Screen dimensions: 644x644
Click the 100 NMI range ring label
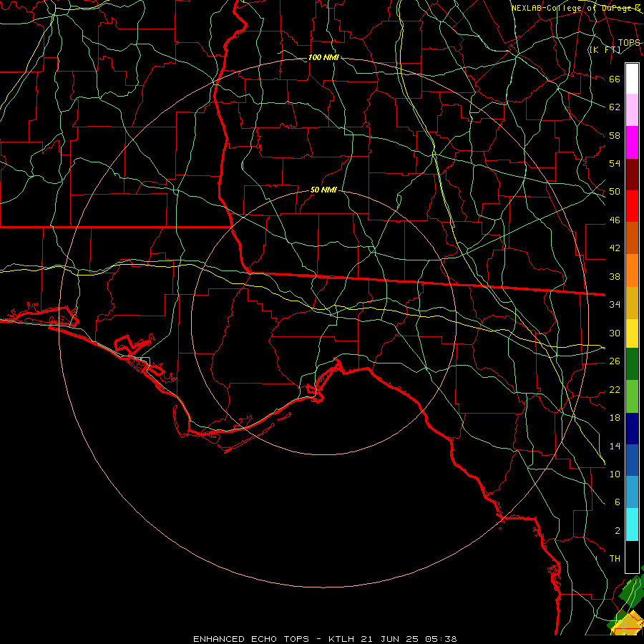[x=323, y=57]
